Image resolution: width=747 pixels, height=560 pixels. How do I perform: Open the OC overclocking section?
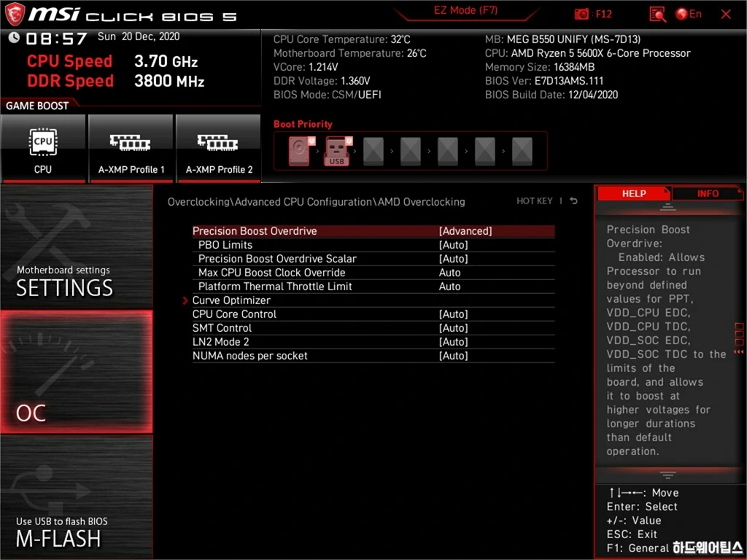(x=76, y=372)
